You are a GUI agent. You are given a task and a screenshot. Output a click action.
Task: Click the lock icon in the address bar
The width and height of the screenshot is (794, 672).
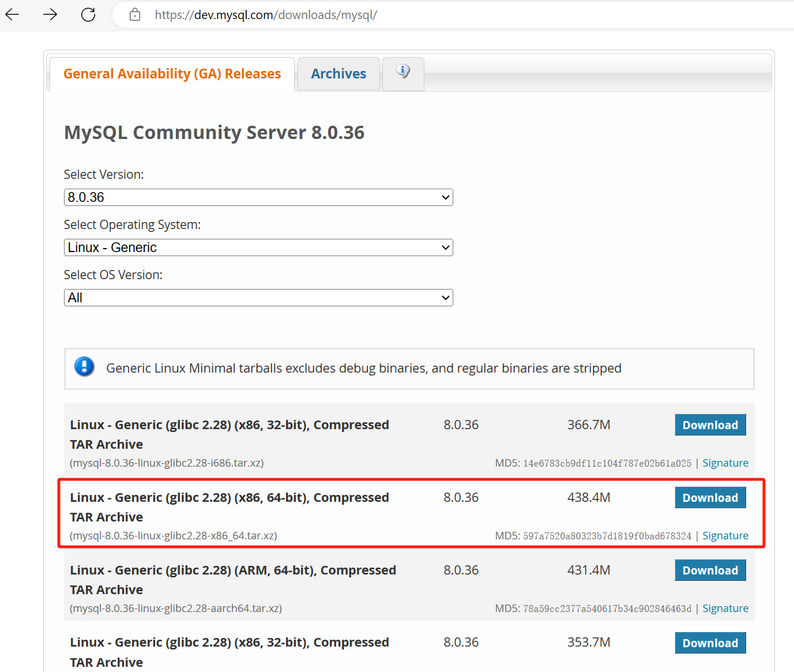pyautogui.click(x=135, y=15)
